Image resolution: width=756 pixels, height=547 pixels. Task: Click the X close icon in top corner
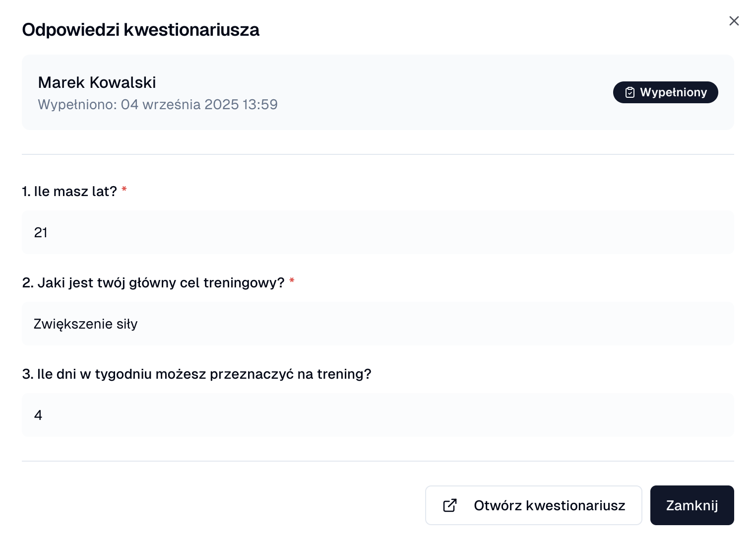734,21
